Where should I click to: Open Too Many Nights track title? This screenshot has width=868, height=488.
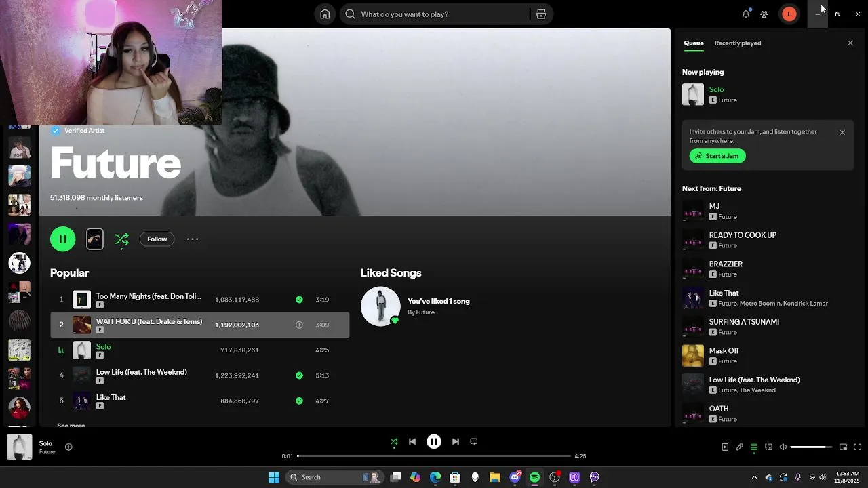tap(149, 296)
